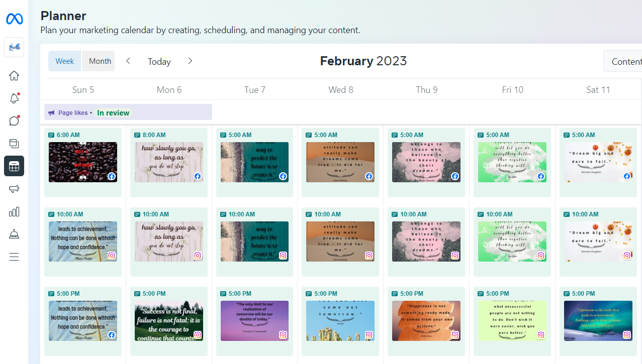Click the Planner page title
642x364 pixels.
click(63, 16)
